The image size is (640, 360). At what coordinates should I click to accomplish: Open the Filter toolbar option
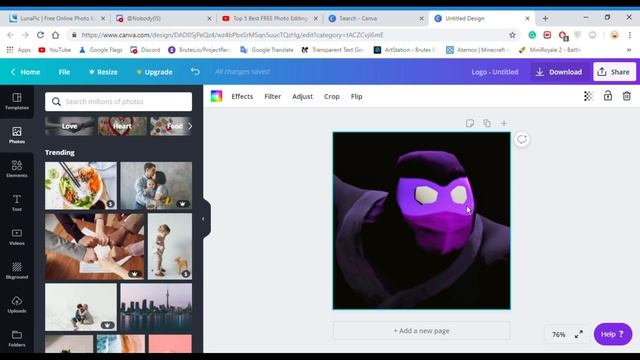coord(272,96)
